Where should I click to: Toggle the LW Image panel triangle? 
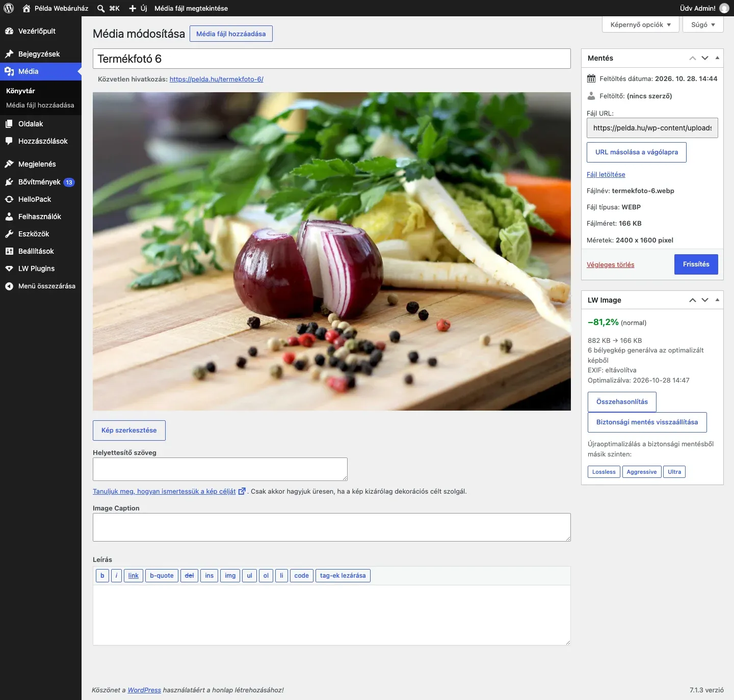[x=717, y=300]
